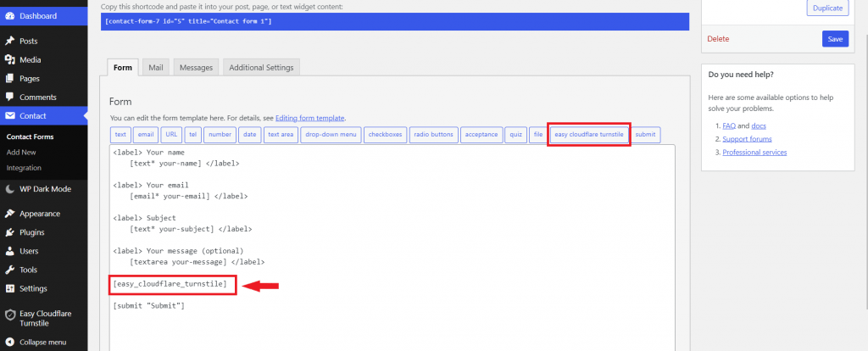Insert a number field tag
Screen dimensions: 868x351
(220, 135)
